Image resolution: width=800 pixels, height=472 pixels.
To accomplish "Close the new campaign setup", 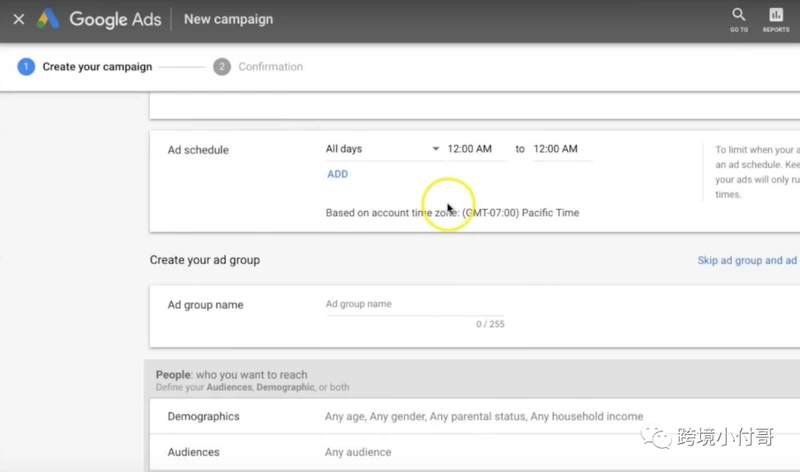I will 19,19.
